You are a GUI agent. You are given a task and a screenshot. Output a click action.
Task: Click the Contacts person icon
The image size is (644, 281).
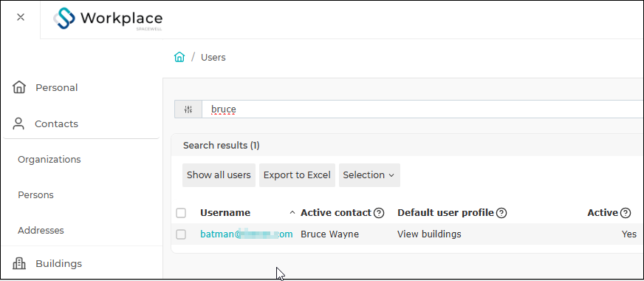pyautogui.click(x=18, y=123)
